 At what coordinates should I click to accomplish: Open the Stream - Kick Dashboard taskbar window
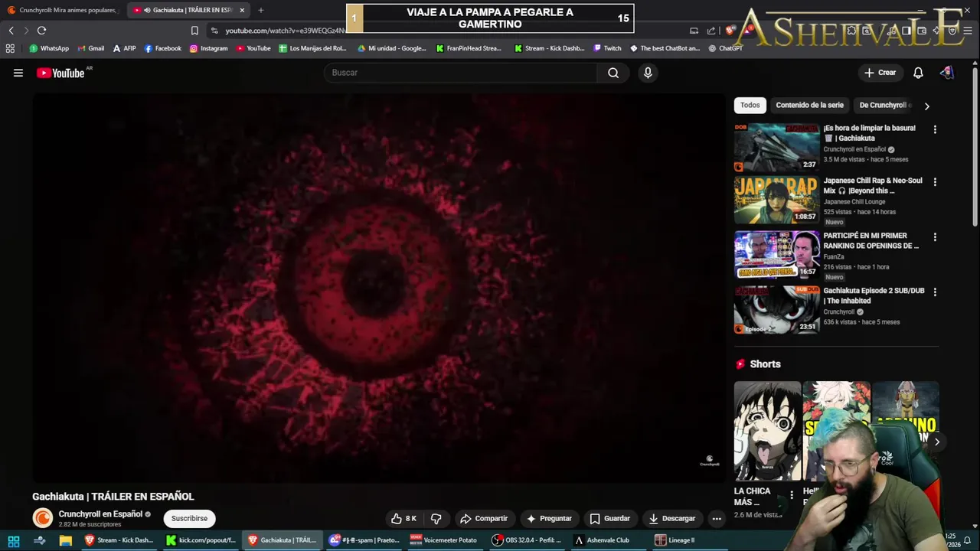point(119,540)
